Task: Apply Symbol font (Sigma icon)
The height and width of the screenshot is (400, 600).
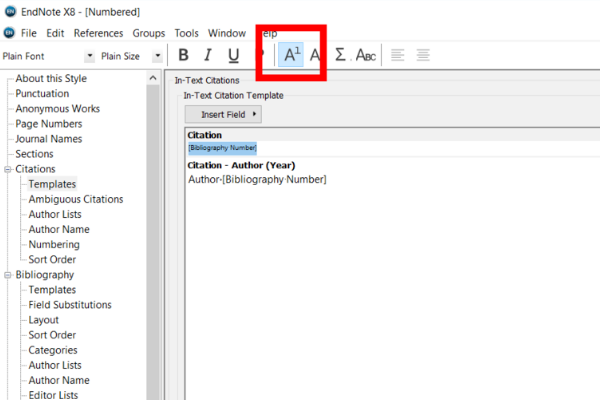Action: coord(340,55)
